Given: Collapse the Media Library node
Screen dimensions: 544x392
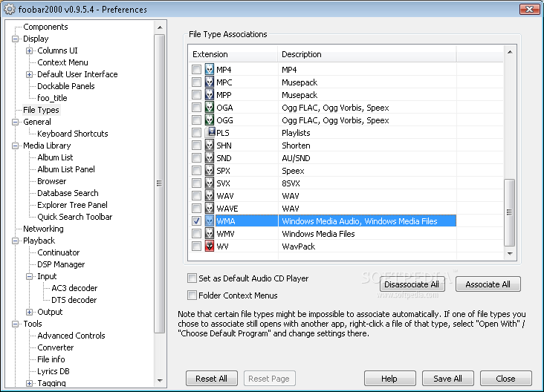Looking at the screenshot, I should [15, 146].
